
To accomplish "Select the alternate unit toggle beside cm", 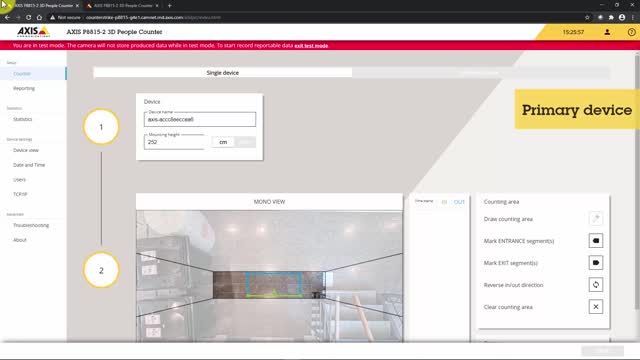I will click(244, 142).
